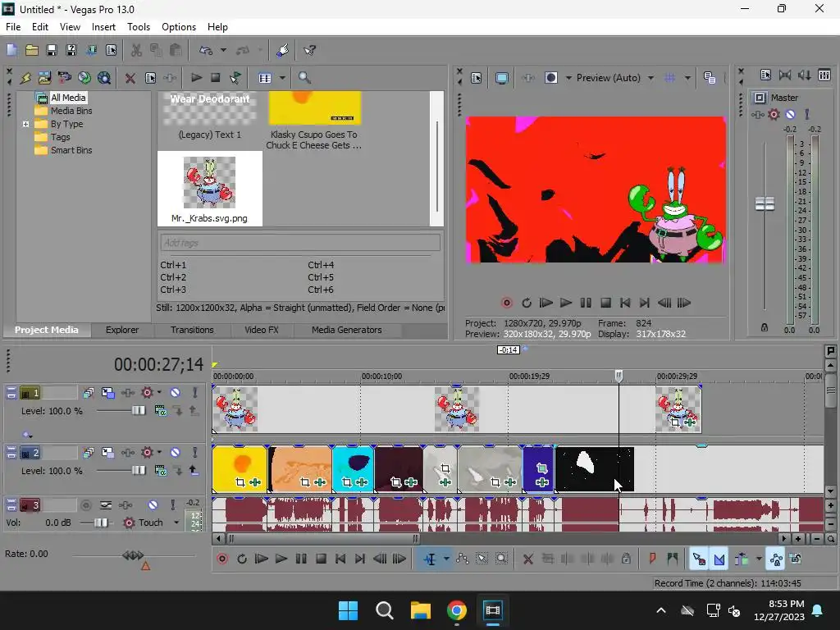The height and width of the screenshot is (630, 840).
Task: Switch to the Explorer tab
Action: click(122, 330)
